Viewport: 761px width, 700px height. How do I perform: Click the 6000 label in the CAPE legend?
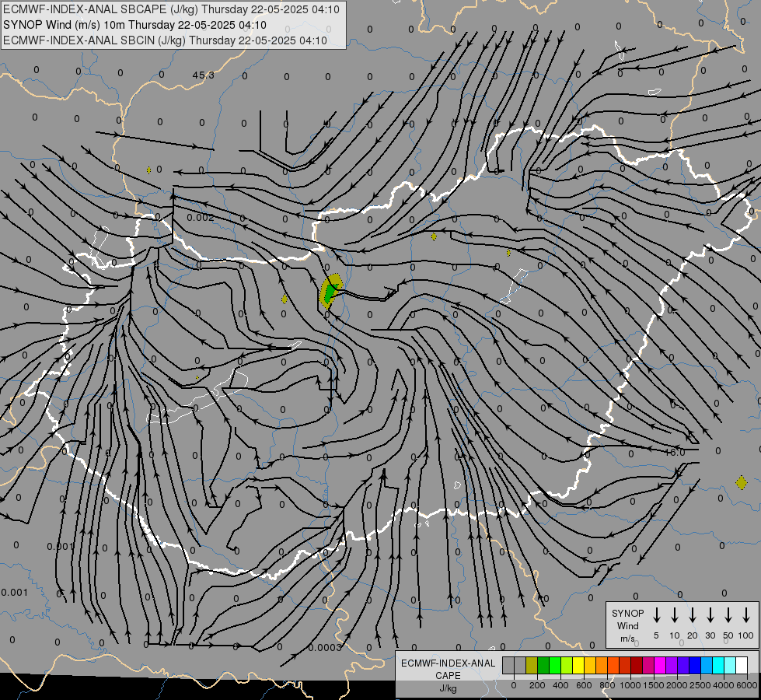pyautogui.click(x=747, y=685)
